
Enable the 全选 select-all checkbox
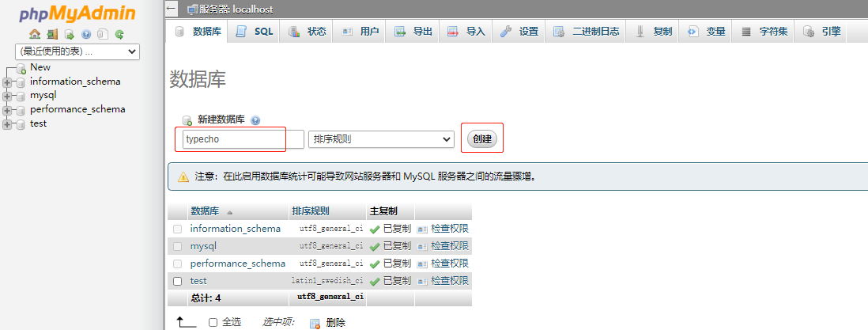(213, 322)
